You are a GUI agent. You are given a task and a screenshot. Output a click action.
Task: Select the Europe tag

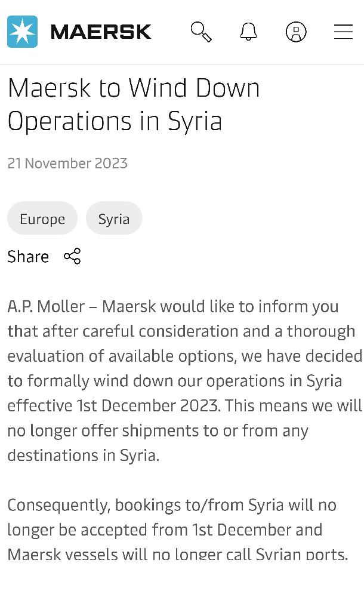point(42,219)
